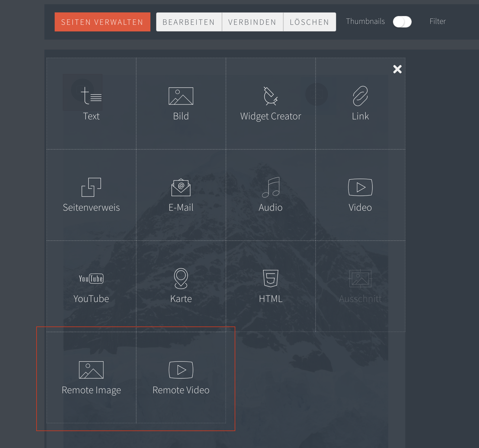Click the greyed-out Ausschnitt icon
Viewport: 479px width, 448px height.
point(360,278)
